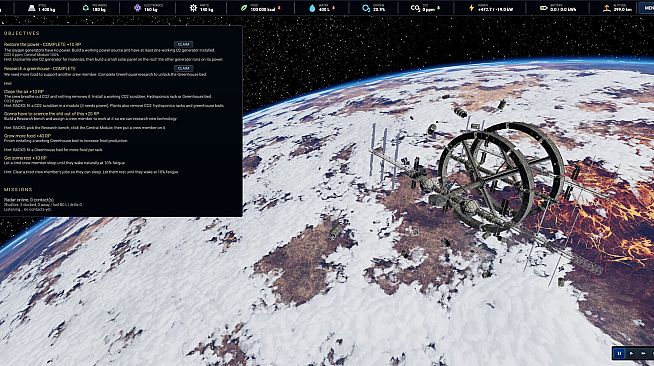Image resolution: width=654 pixels, height=366 pixels.
Task: Select the Clean the air objective
Action: point(24,91)
